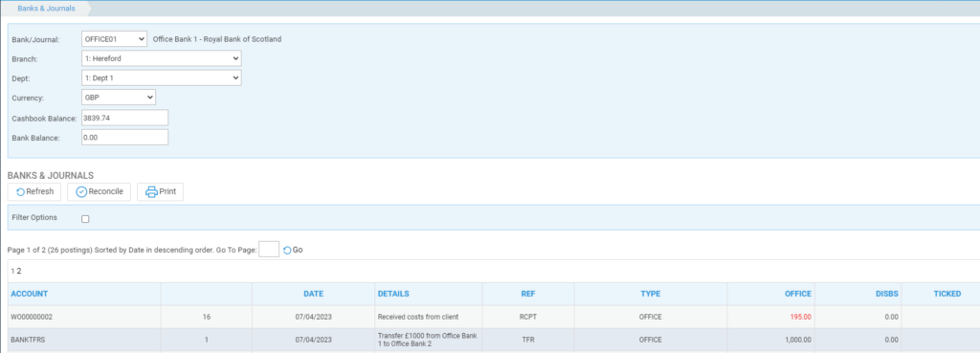This screenshot has width=980, height=353.
Task: Click OFFICE type in the W000000002 row
Action: pyautogui.click(x=650, y=317)
